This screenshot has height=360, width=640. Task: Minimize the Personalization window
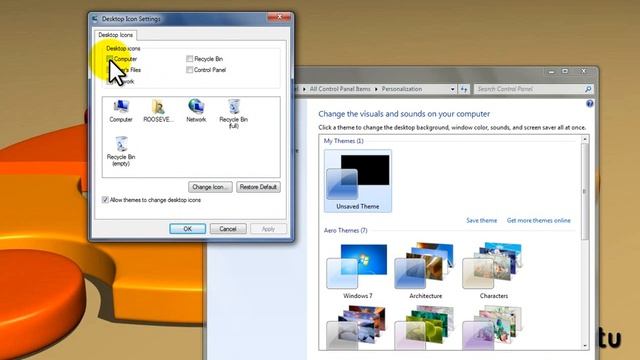551,71
